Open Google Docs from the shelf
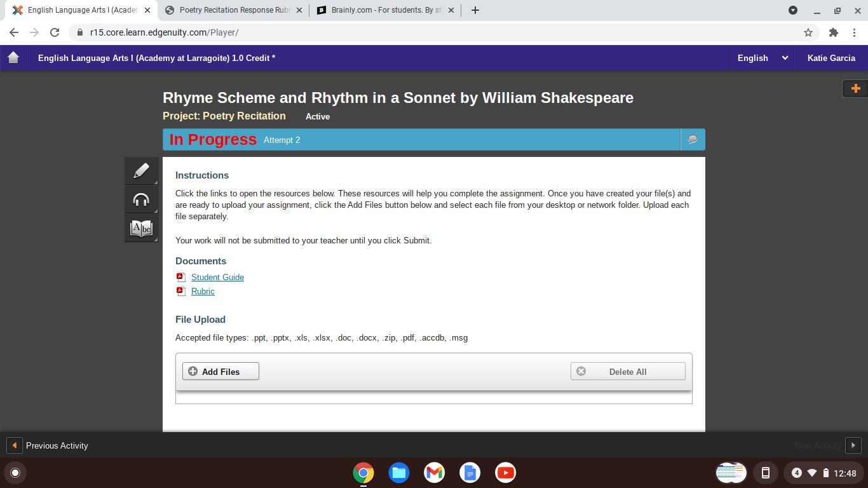 click(470, 473)
